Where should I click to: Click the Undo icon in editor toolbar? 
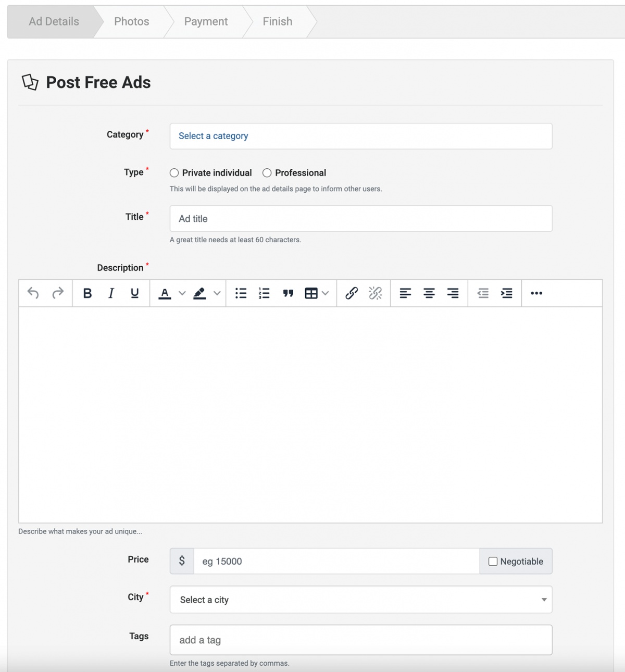[x=33, y=293]
